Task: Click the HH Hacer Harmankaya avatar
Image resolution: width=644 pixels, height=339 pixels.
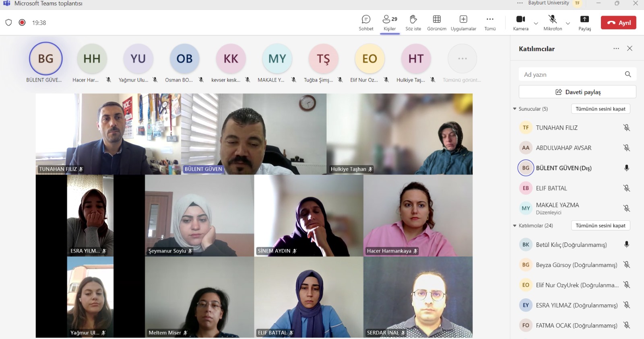Action: [92, 59]
